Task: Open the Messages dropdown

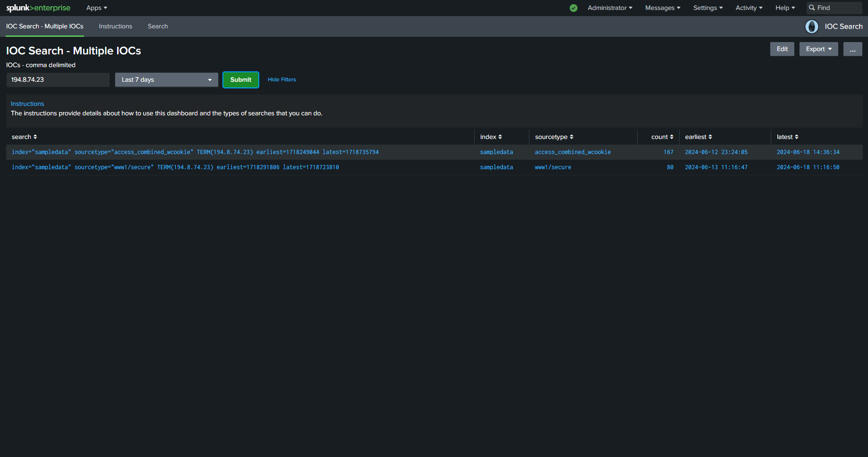Action: click(663, 8)
